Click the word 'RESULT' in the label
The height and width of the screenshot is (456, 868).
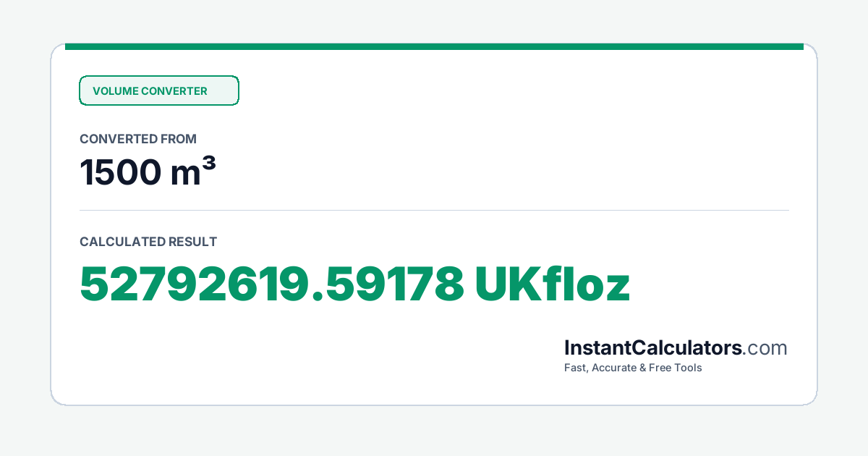click(x=192, y=242)
